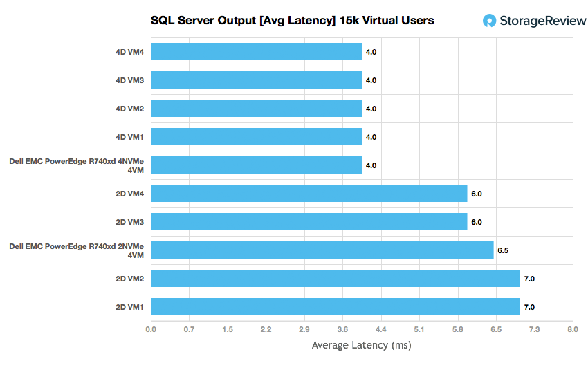The width and height of the screenshot is (588, 370).
Task: Click the 4.0 value beside R740xd 4NVMe
Action: click(371, 166)
